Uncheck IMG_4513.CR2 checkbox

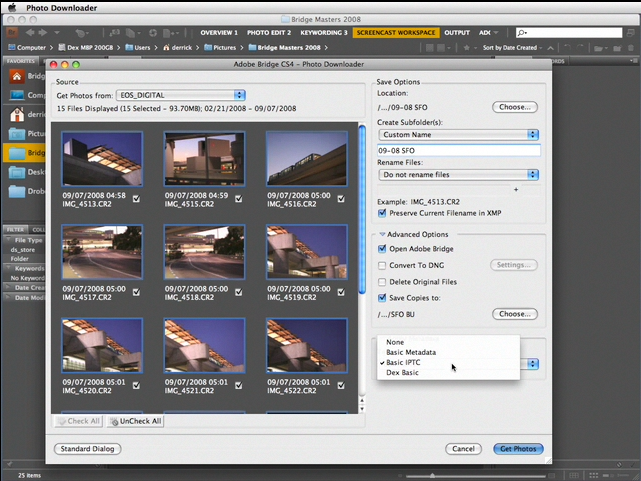136,199
